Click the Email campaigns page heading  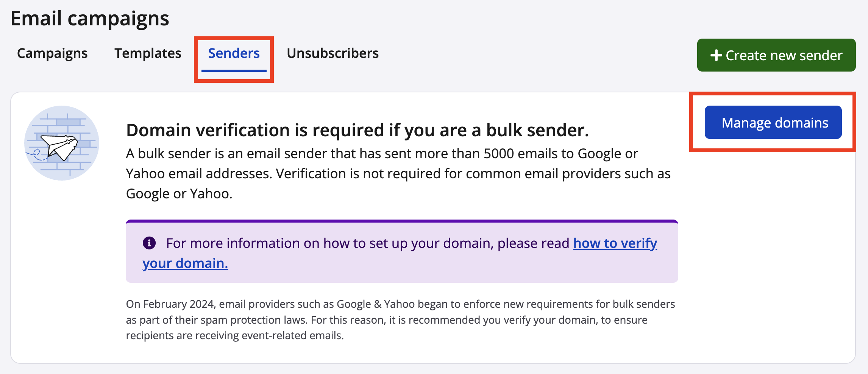90,19
